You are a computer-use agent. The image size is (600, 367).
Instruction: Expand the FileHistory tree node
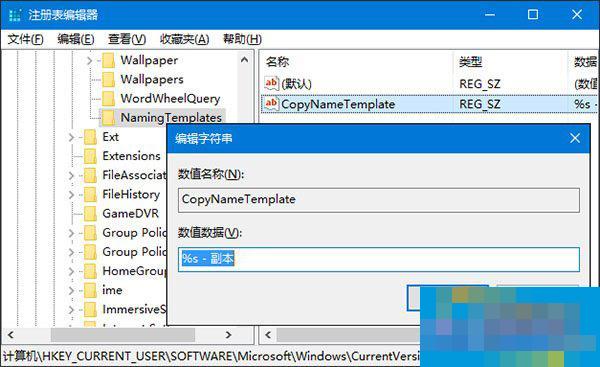[x=71, y=194]
